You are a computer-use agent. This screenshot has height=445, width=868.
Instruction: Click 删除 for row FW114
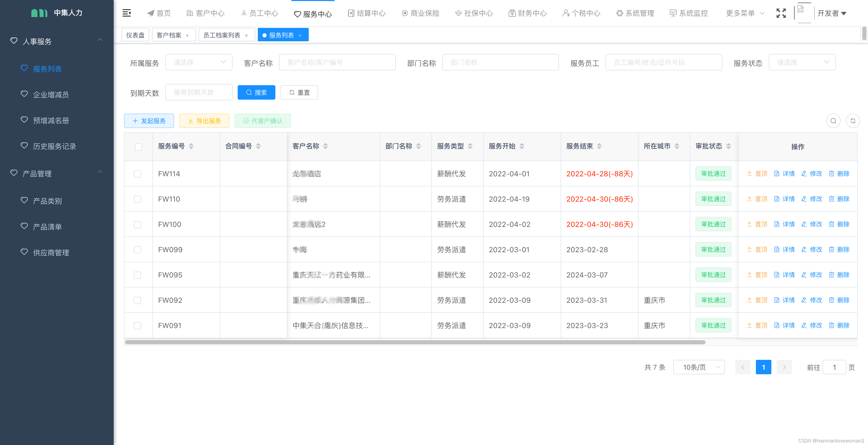pyautogui.click(x=839, y=174)
